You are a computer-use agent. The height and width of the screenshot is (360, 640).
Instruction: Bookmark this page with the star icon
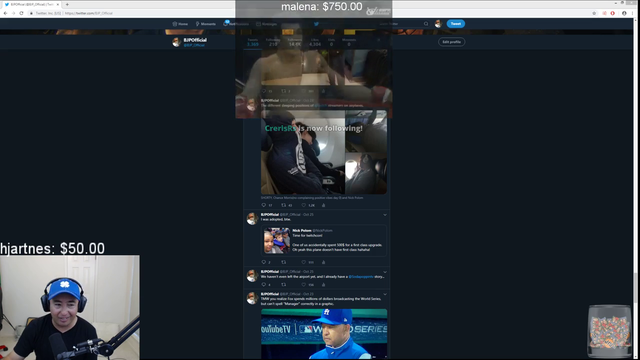[594, 13]
